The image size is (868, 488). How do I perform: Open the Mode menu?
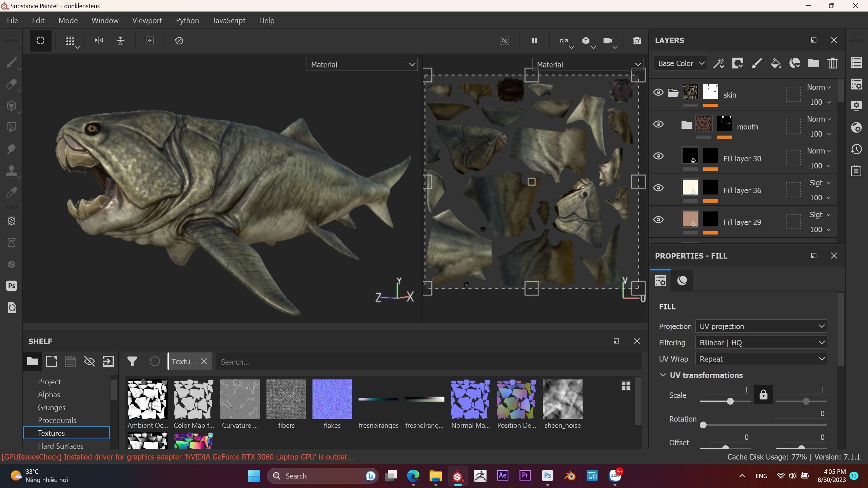point(68,20)
